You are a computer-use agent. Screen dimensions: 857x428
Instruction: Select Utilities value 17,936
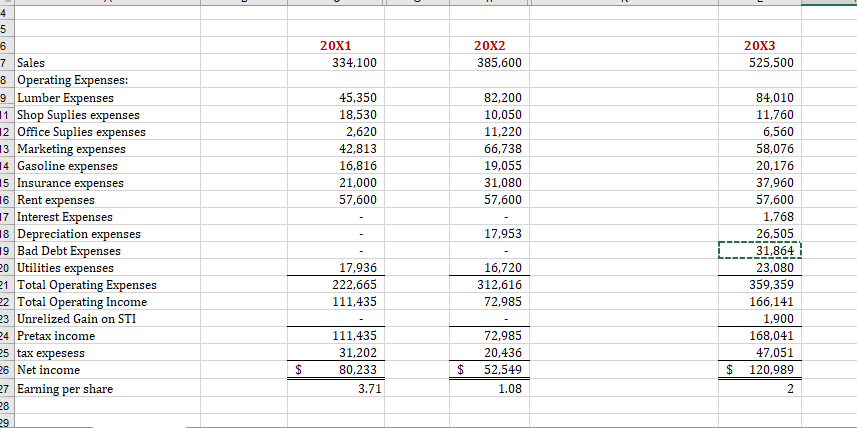(336, 268)
